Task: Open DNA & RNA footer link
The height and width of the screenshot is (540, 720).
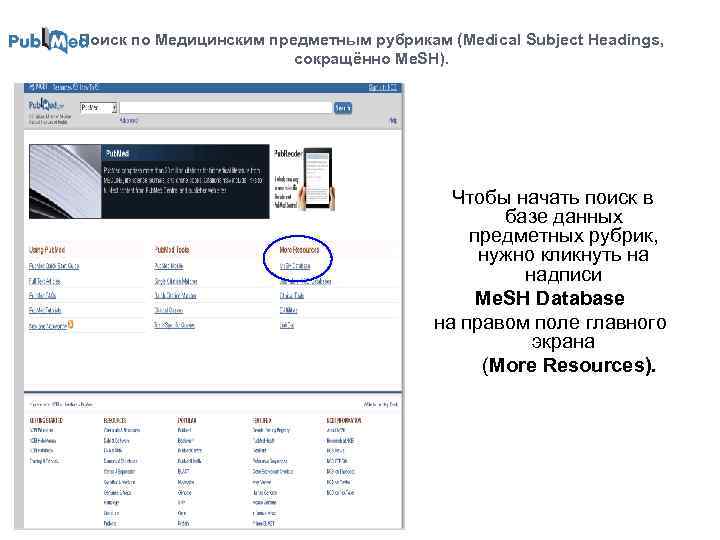Action: [113, 450]
